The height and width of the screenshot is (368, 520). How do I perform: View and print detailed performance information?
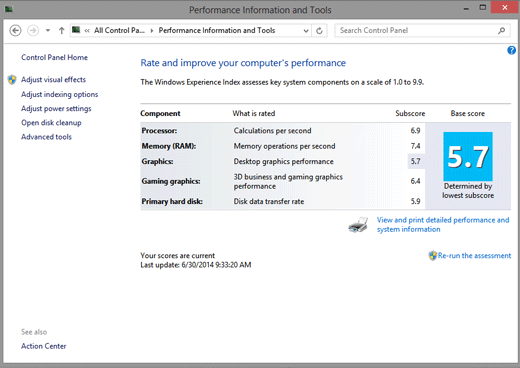pyautogui.click(x=443, y=225)
